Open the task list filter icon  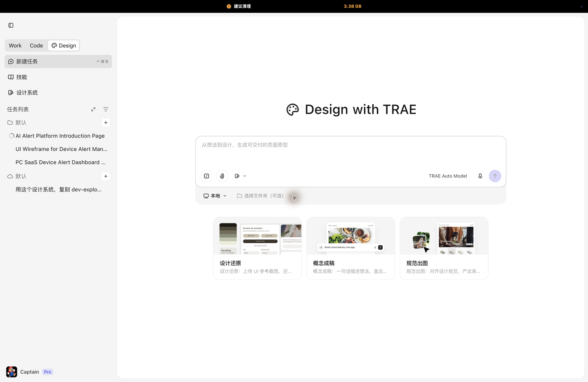pyautogui.click(x=106, y=109)
